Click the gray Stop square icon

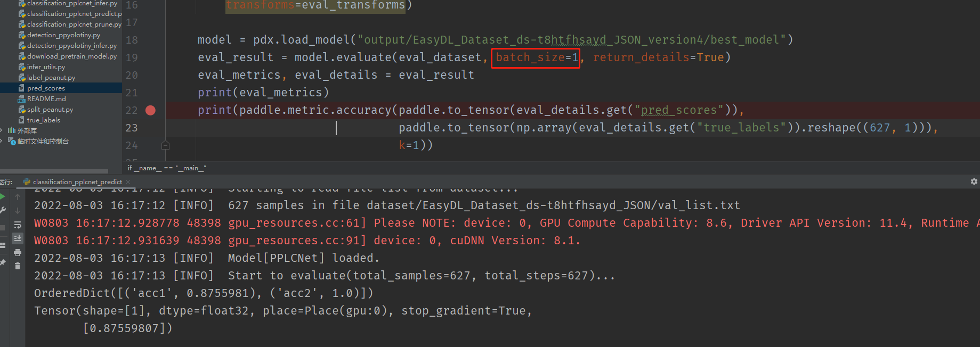pos(2,228)
